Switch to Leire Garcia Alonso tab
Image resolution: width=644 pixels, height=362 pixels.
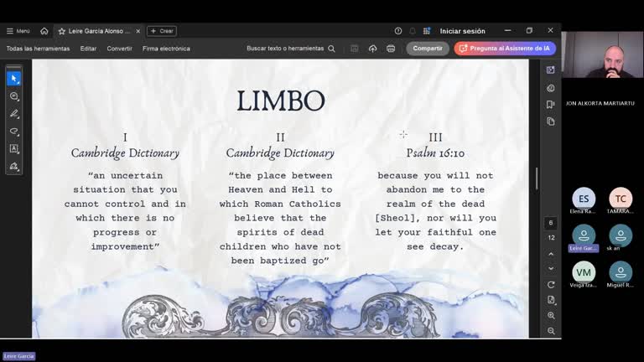click(99, 31)
